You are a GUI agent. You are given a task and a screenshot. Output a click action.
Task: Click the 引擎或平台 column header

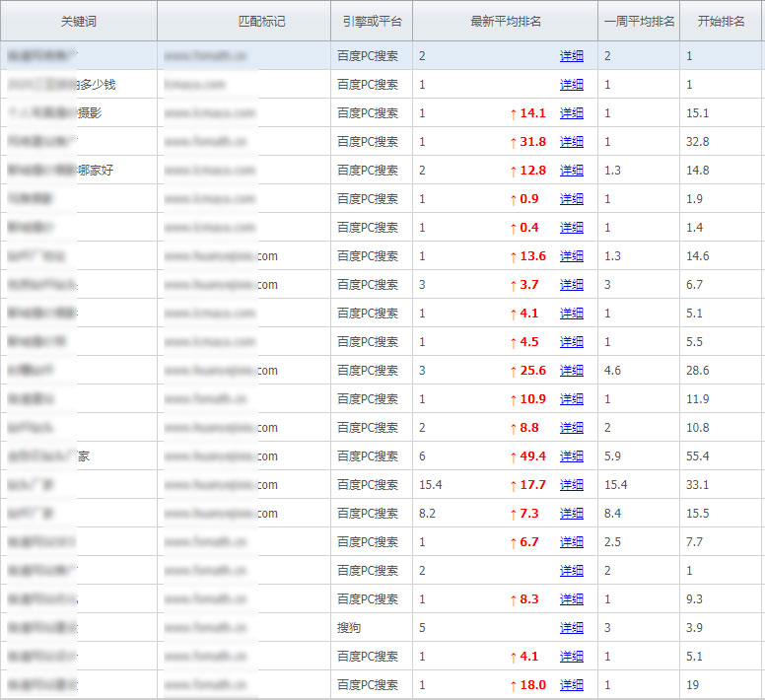371,21
